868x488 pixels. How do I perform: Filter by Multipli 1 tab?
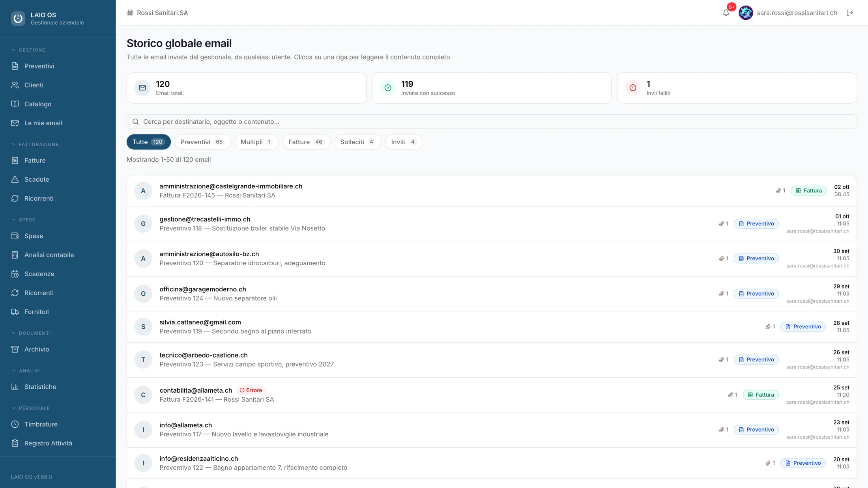pos(256,142)
